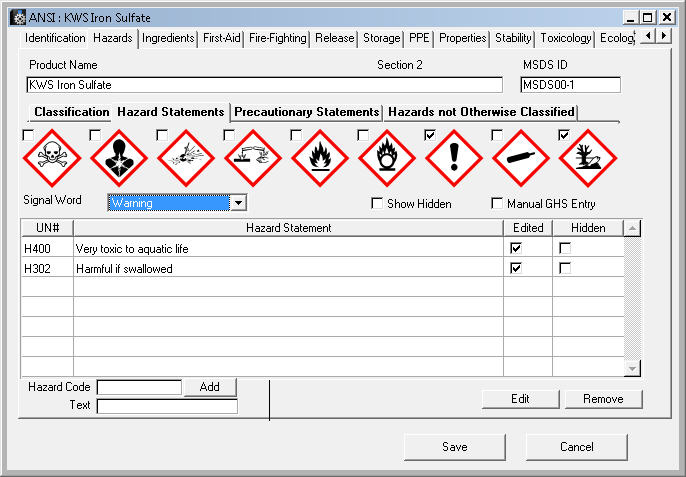Enable Manual GHS Entry checkbox

(497, 203)
